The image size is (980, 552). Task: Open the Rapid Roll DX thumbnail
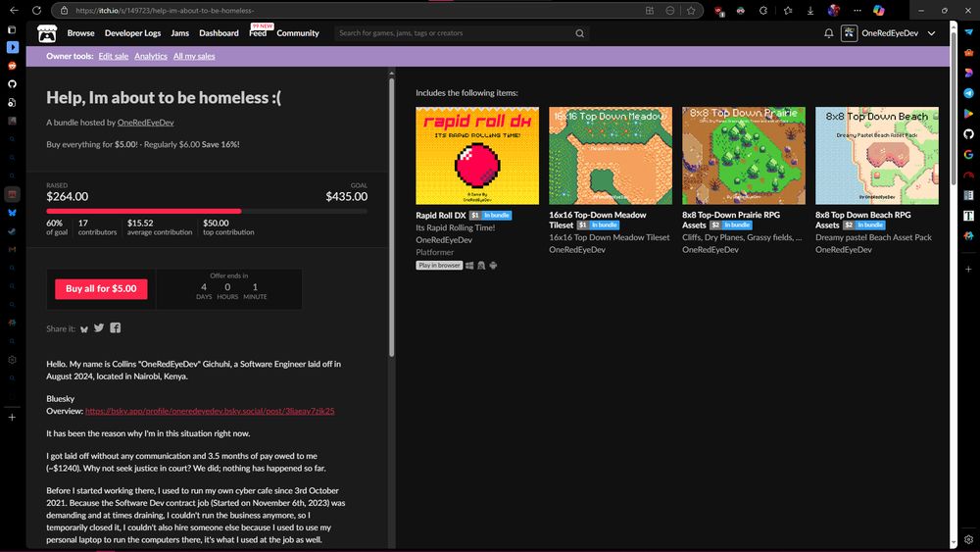477,155
